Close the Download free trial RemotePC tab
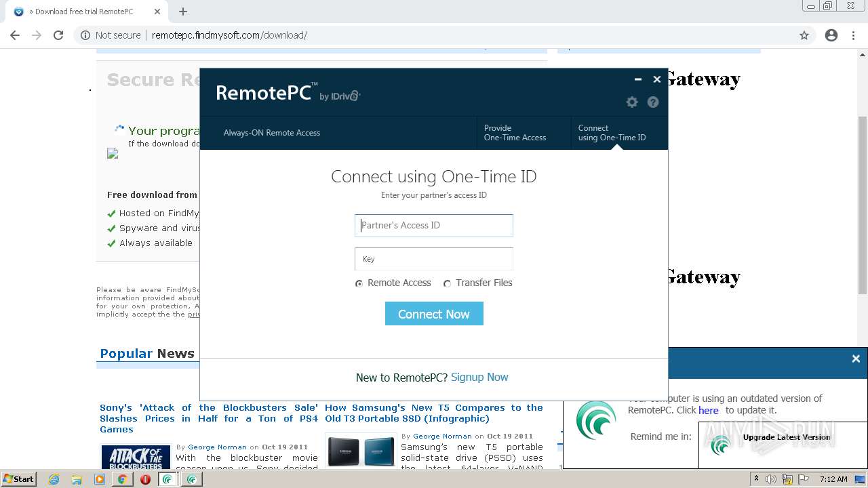 click(157, 12)
